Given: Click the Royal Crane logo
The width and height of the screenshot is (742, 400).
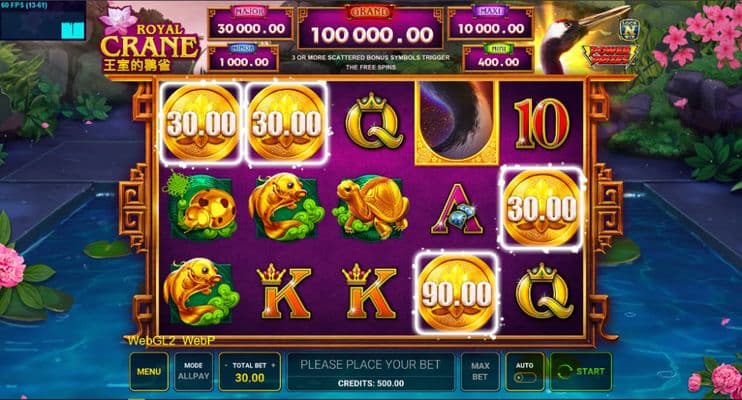Looking at the screenshot, I should (149, 40).
